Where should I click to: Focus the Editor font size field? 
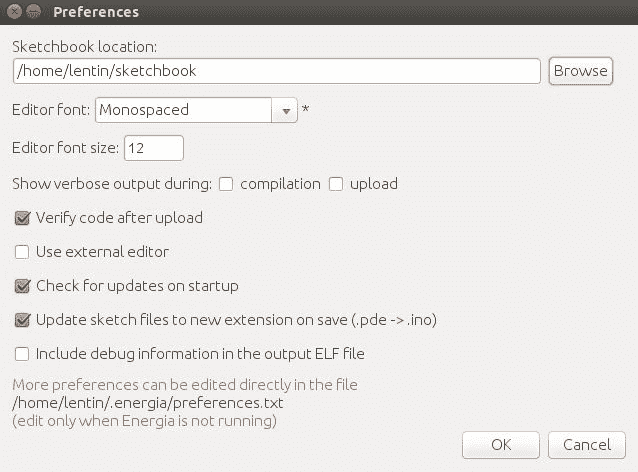(154, 148)
